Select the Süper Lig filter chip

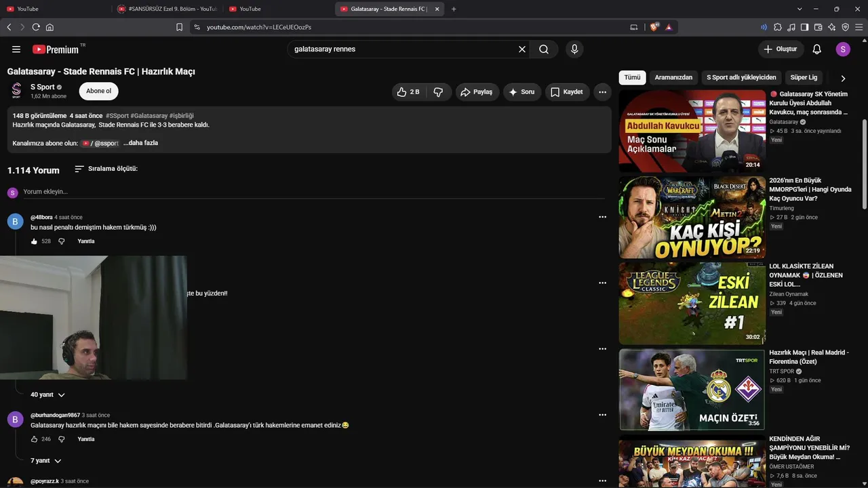pyautogui.click(x=804, y=77)
